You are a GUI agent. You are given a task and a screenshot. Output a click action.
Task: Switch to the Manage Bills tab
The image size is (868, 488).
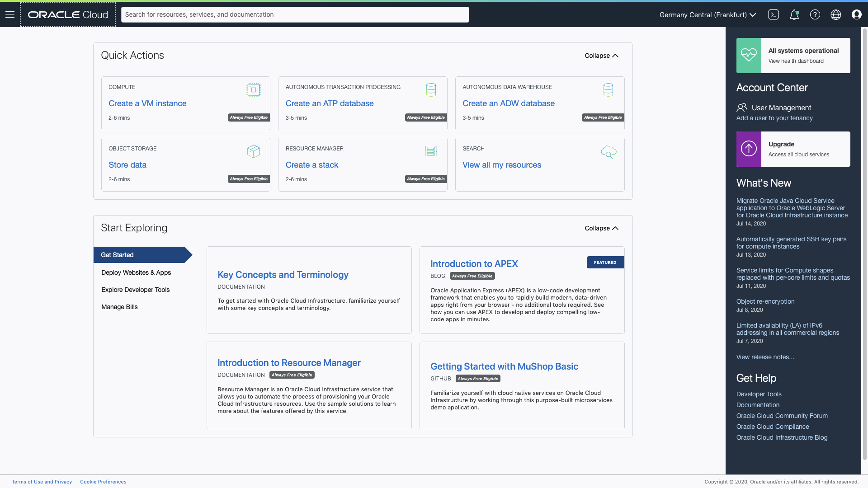(119, 307)
